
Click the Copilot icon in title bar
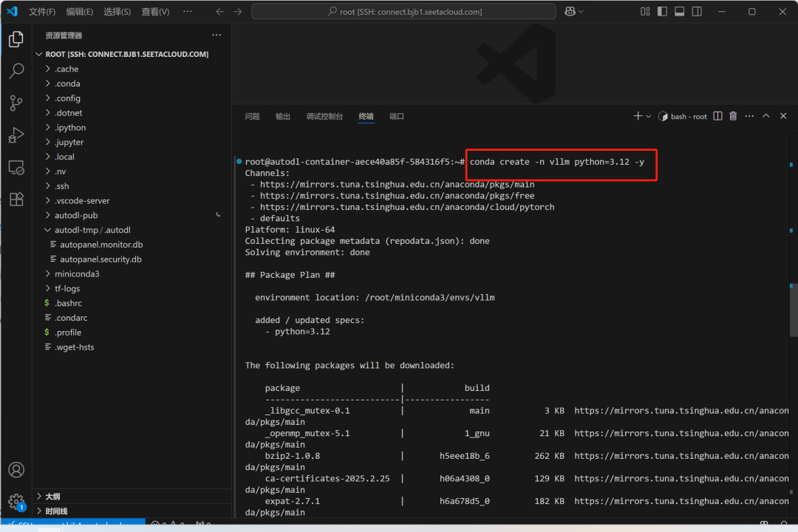coord(570,11)
